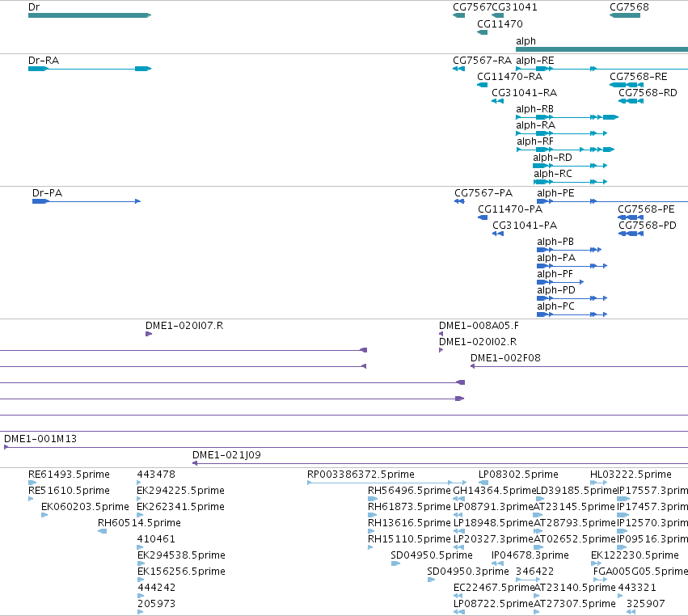Click the alph-RE transcript label
Image resolution: width=688 pixels, height=616 pixels.
coord(535,60)
